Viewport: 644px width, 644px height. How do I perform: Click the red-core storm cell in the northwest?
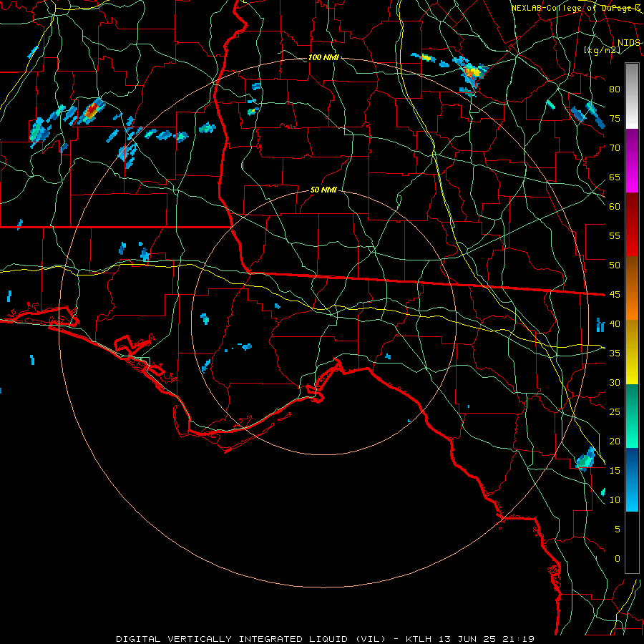pos(92,111)
